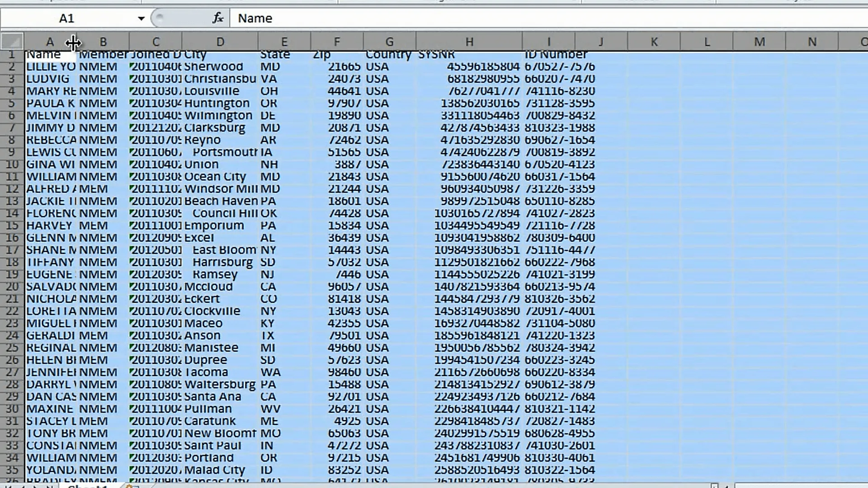Screen dimensions: 868x488
Task: Click the SYSNR header cell
Action: click(469, 55)
